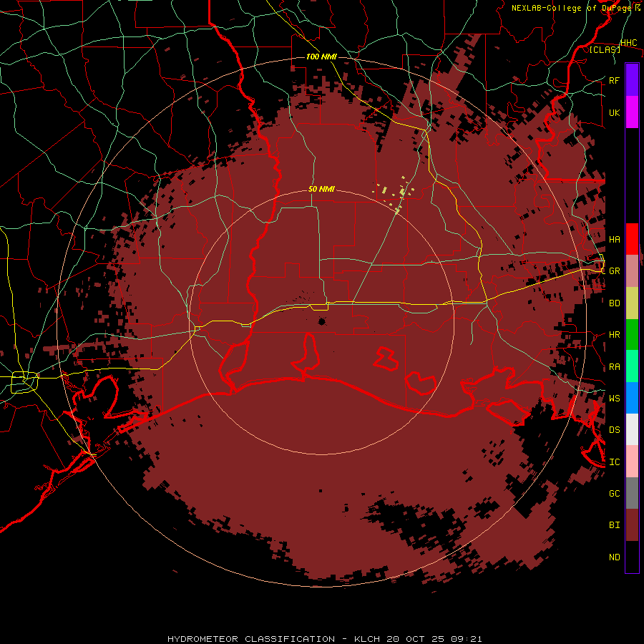Click the light pink IC swatch
The height and width of the screenshot is (644, 644).
click(632, 462)
